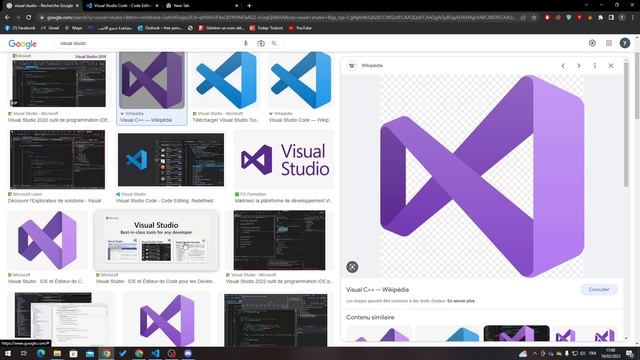Toggle the Chrome side panel icon
This screenshot has width=640, height=360.
[x=611, y=18]
